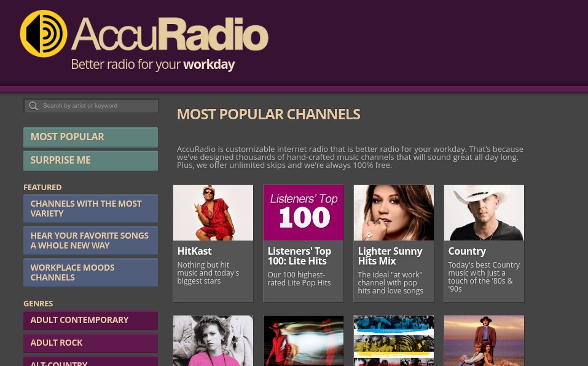This screenshot has height=366, width=588.
Task: Select the Surprise Me button
Action: pos(90,161)
